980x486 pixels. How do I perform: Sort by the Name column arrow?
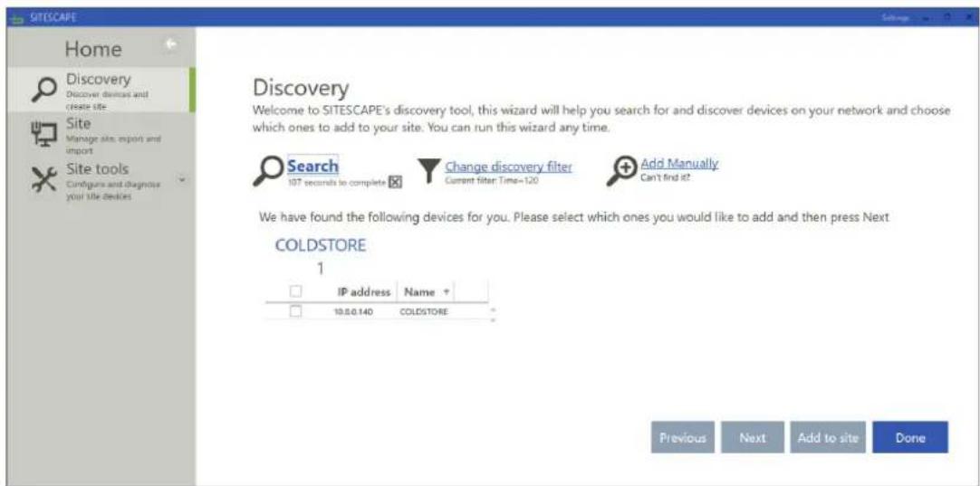446,291
